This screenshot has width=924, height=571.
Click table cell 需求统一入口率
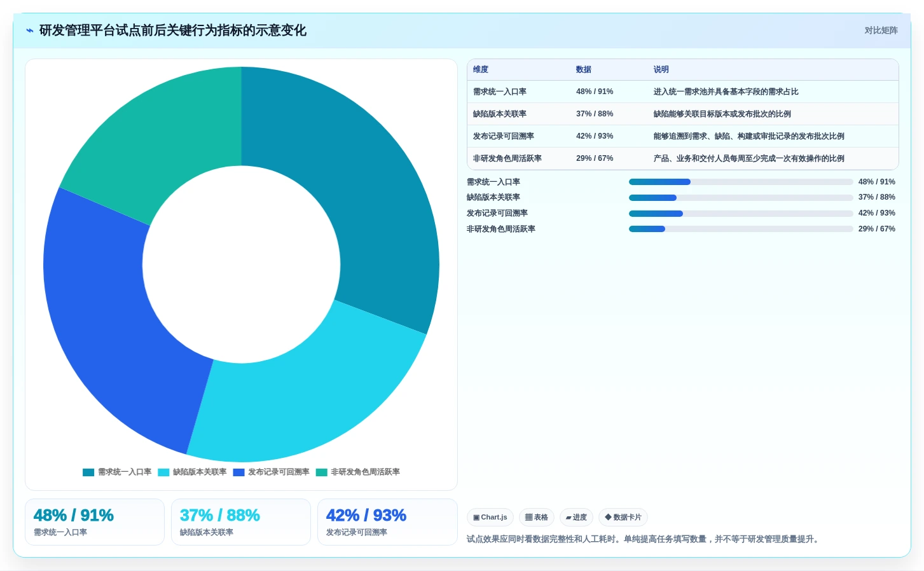point(500,92)
